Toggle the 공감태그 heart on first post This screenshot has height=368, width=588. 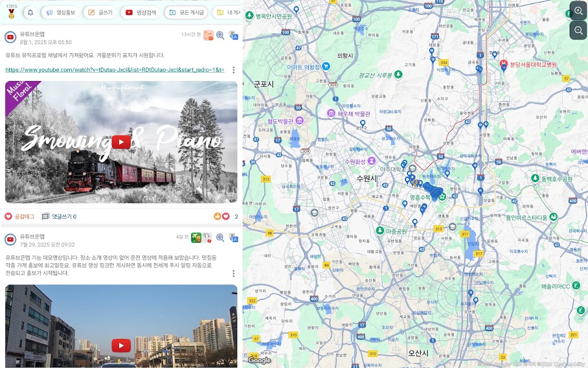point(19,217)
